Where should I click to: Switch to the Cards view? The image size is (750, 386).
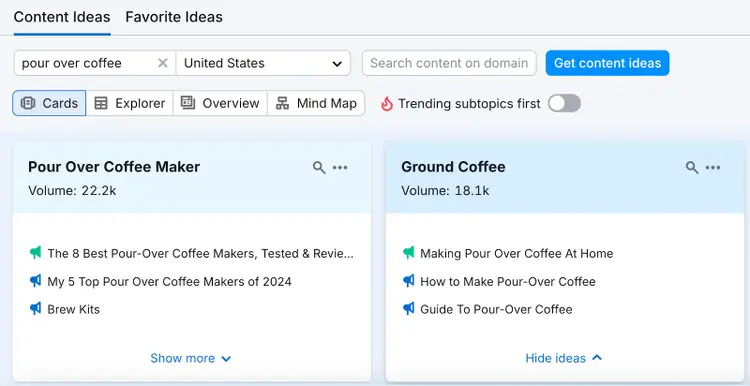click(x=49, y=103)
